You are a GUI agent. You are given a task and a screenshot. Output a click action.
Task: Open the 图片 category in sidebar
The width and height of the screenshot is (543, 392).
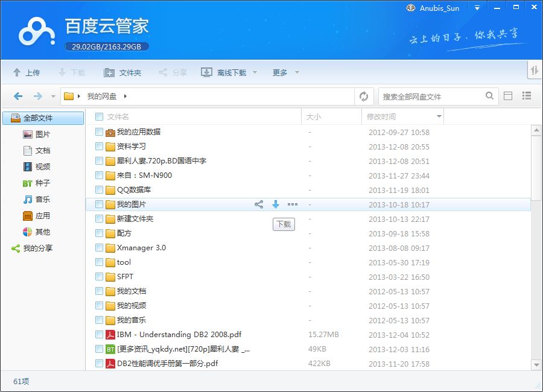36,134
